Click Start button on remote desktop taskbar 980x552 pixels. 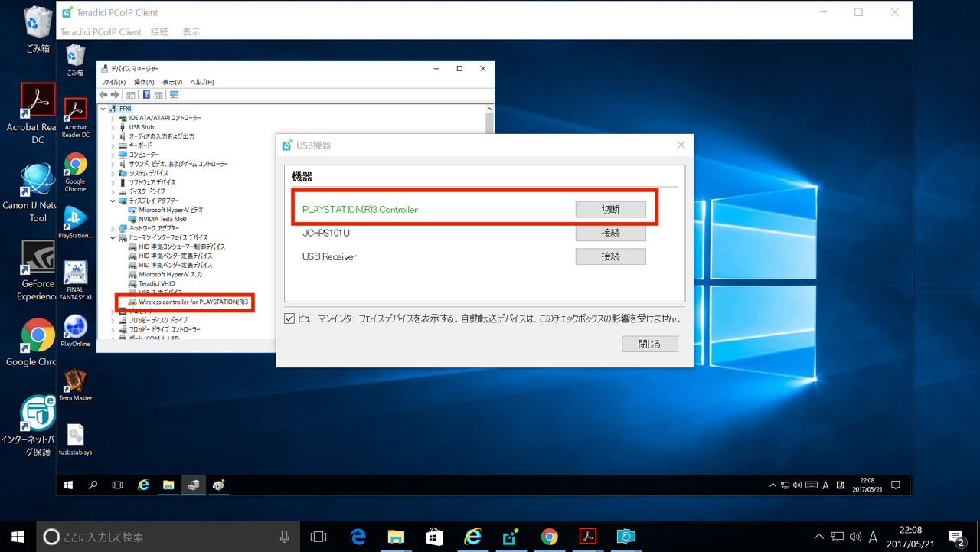(69, 485)
